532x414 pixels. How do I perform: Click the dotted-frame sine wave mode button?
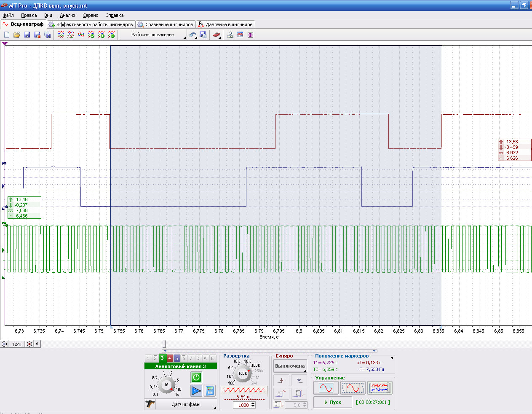coord(353,388)
